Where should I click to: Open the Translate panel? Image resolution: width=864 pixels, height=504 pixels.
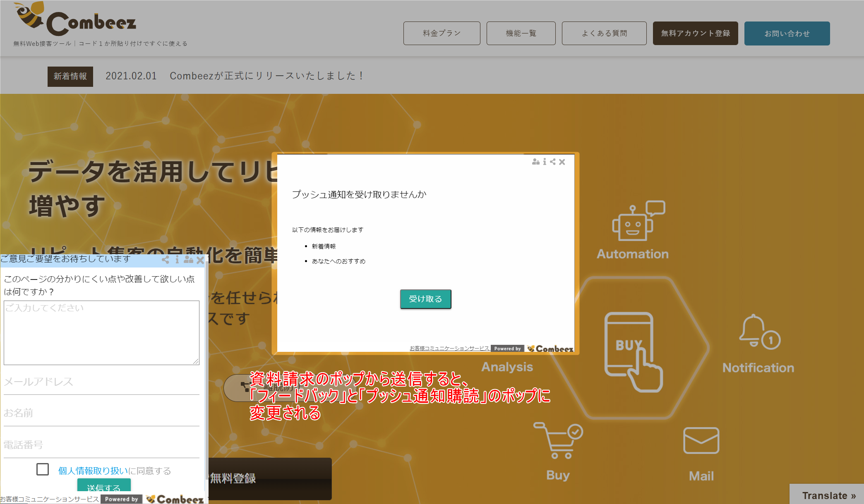coord(827,494)
